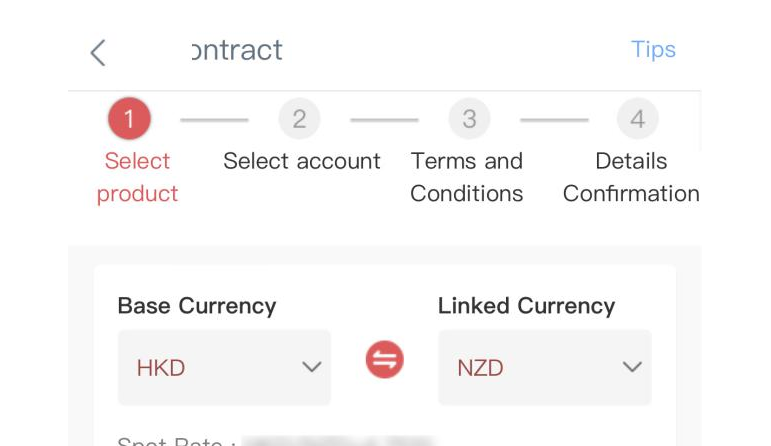Expand chevron next to HKD
Viewport: 771px width, 446px height.
pyautogui.click(x=312, y=367)
